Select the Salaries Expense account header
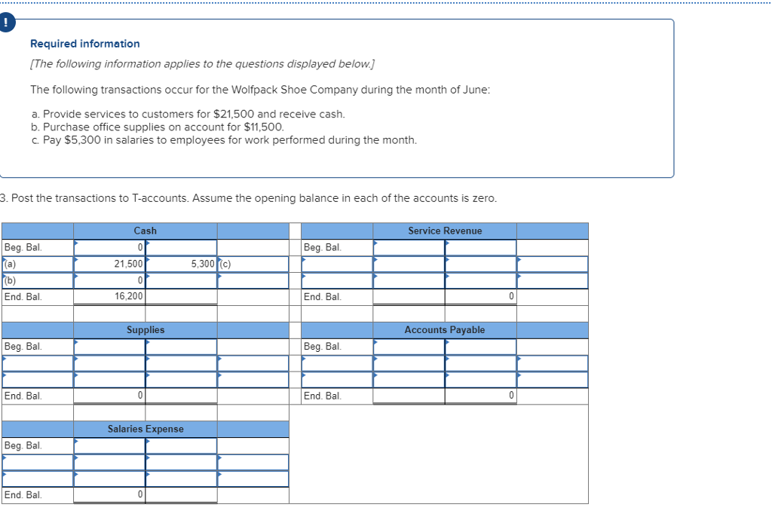772x532 pixels. click(145, 429)
